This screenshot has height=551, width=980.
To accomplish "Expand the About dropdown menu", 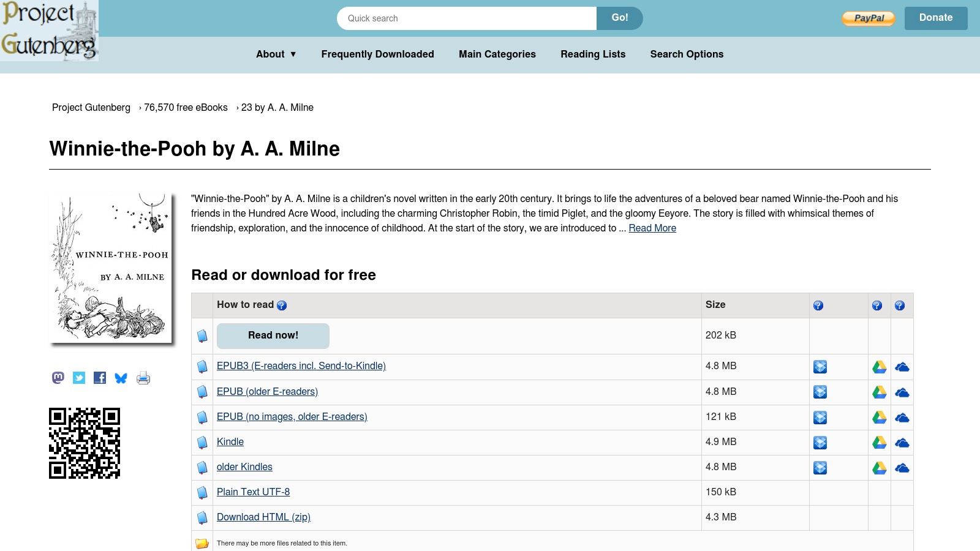I will point(276,54).
